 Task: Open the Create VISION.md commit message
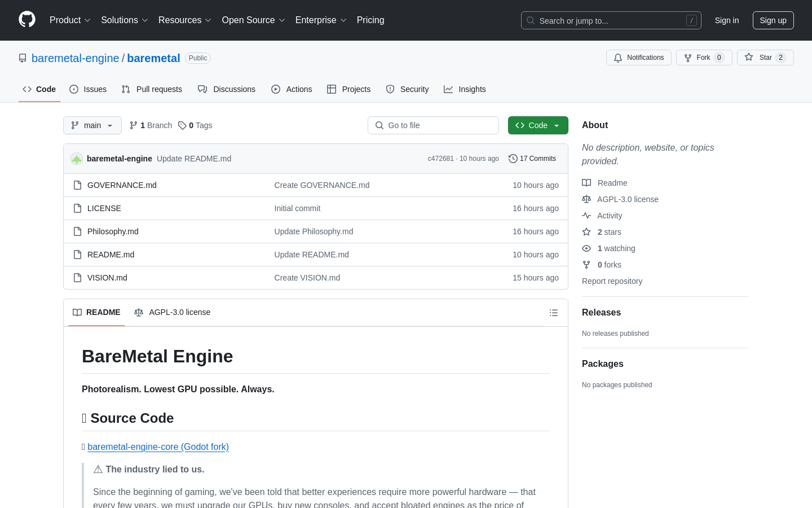pos(307,278)
